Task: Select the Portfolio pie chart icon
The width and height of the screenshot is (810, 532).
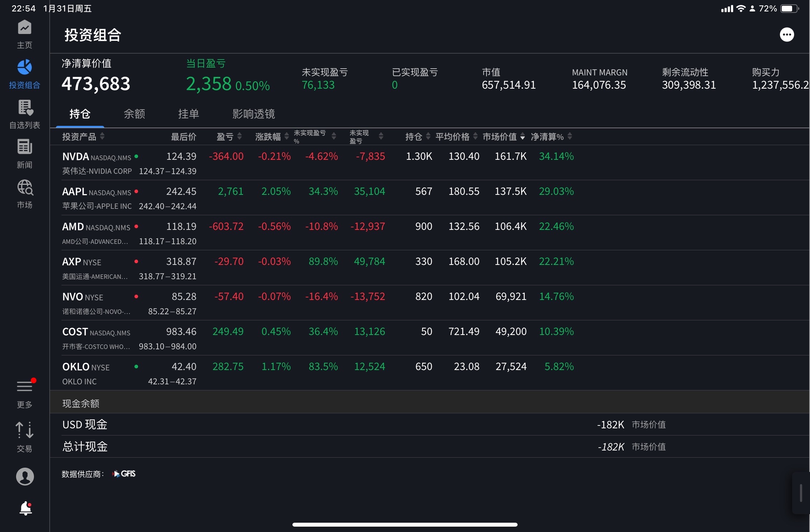Action: coord(24,67)
